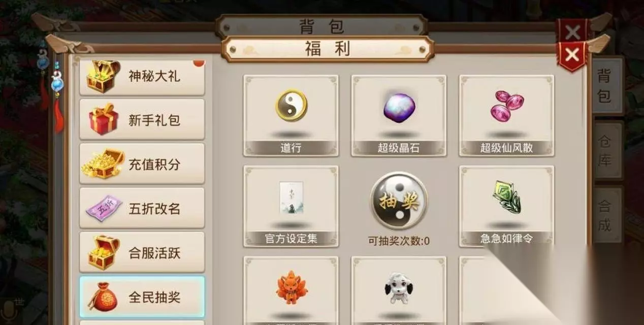Open the 新手礼包 gift box entry
The height and width of the screenshot is (325, 644).
click(142, 120)
